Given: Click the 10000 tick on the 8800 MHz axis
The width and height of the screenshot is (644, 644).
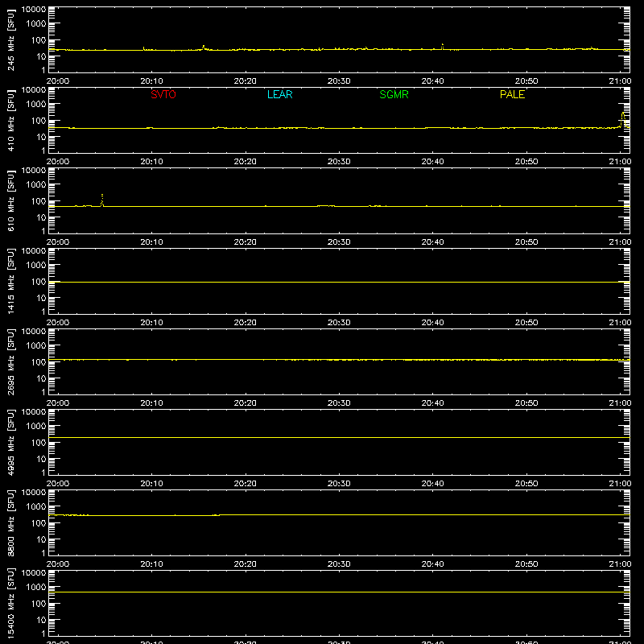Looking at the screenshot, I should click(34, 493).
